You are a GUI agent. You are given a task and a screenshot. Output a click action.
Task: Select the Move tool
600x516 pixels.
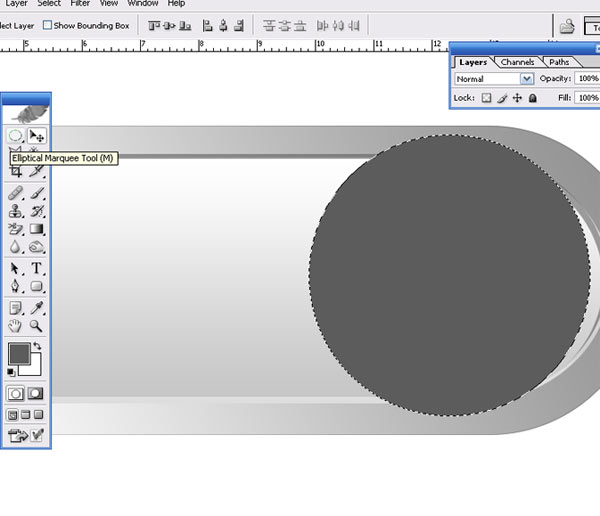pyautogui.click(x=37, y=136)
